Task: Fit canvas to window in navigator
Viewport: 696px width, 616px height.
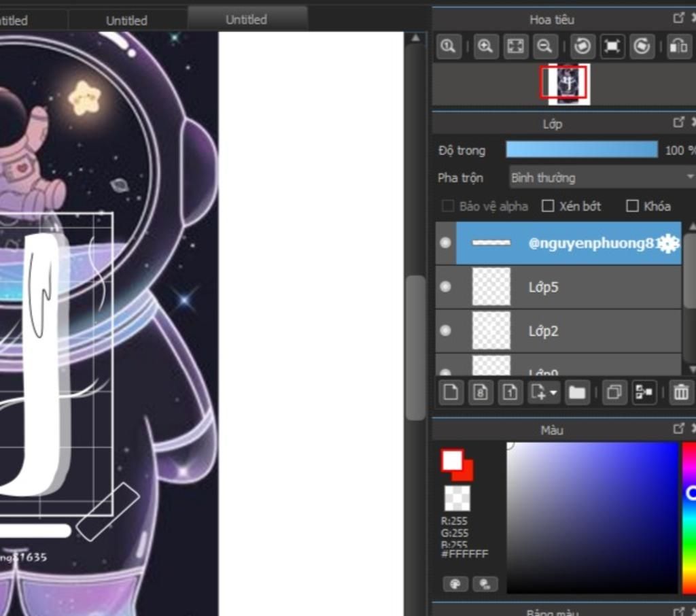Action: tap(515, 46)
